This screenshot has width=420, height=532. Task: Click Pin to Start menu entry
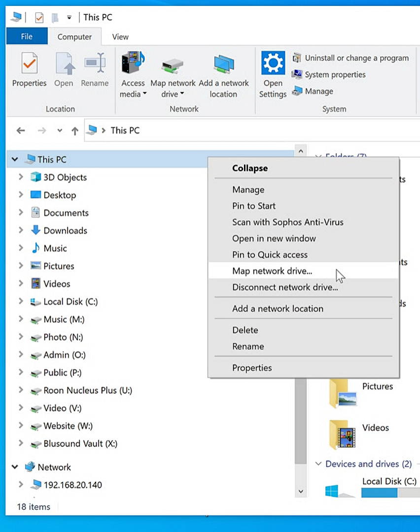point(303,206)
